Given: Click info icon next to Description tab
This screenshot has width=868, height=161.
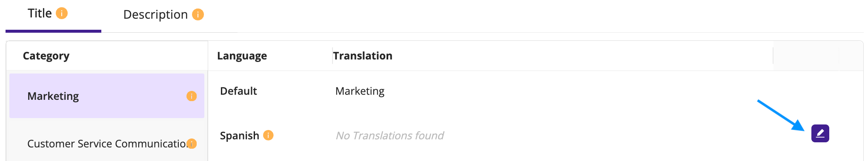Looking at the screenshot, I should coord(198,14).
